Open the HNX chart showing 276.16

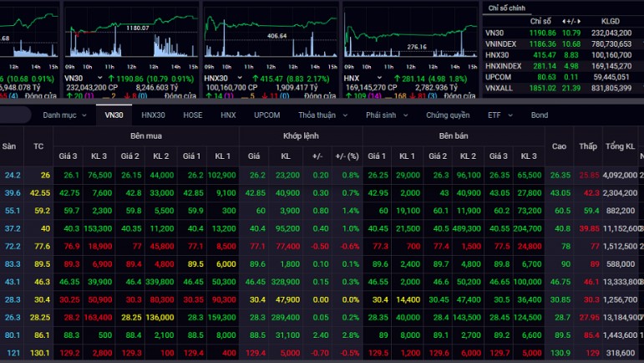(408, 38)
